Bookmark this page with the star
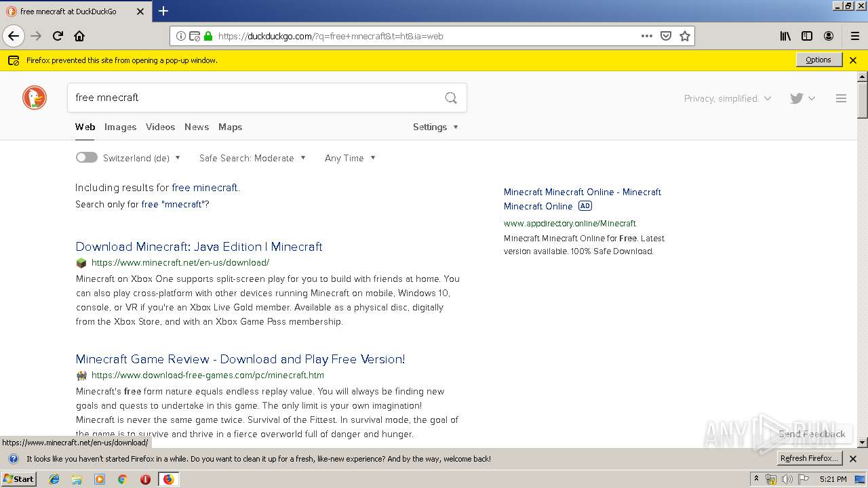The width and height of the screenshot is (868, 488). click(x=685, y=36)
